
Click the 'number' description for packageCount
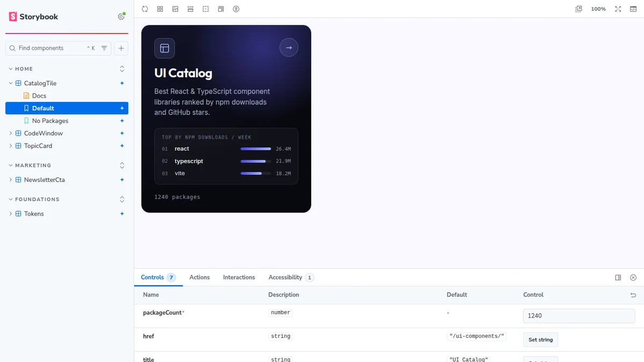point(281,313)
